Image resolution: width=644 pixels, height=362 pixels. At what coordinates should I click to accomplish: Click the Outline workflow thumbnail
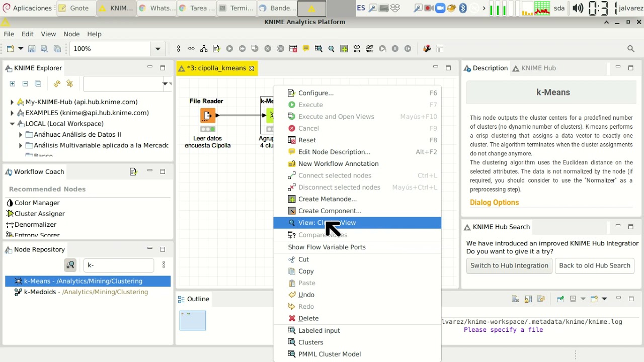tap(193, 321)
